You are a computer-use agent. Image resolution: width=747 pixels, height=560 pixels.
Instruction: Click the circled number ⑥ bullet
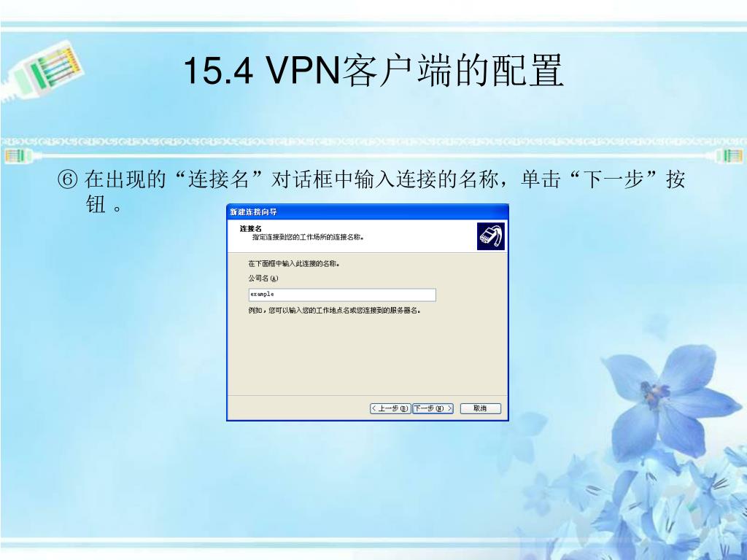(67, 180)
